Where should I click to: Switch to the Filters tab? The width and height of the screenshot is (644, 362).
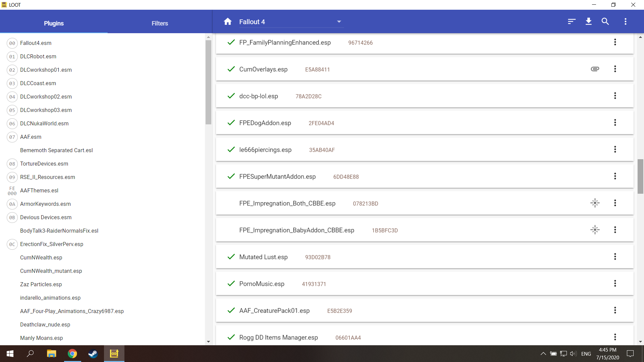pos(160,23)
